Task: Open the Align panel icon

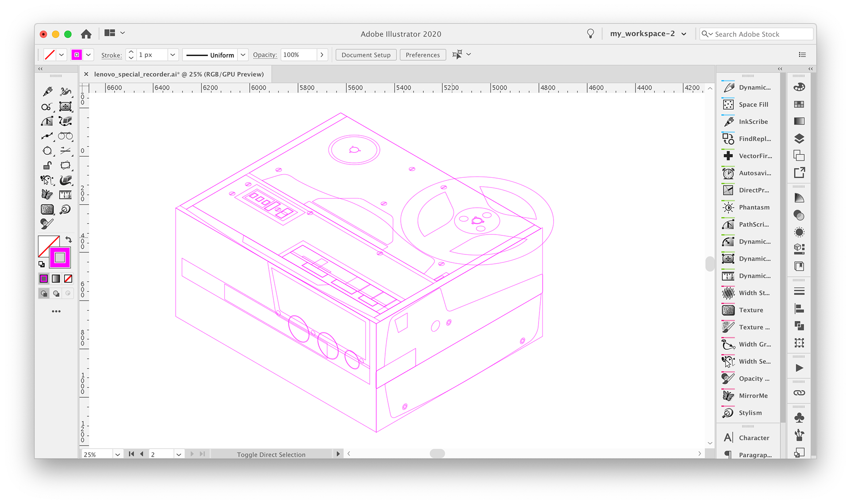Action: (x=799, y=309)
